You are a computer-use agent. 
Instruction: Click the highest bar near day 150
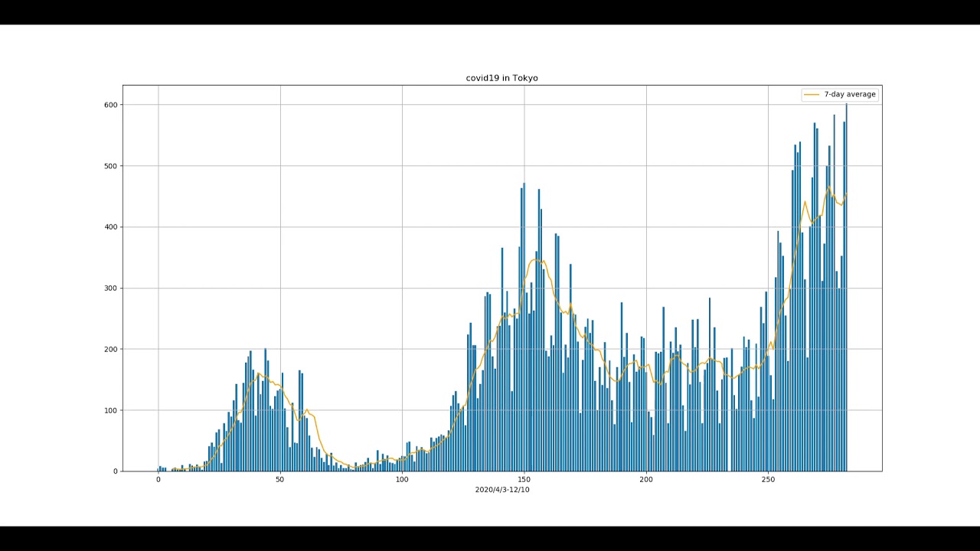[x=524, y=329]
